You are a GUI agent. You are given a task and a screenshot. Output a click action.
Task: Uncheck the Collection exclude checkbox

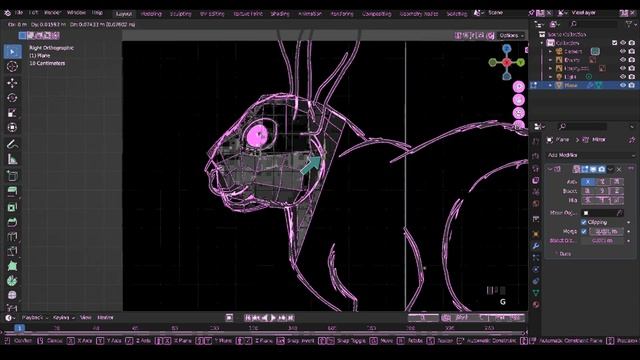pyautogui.click(x=614, y=42)
